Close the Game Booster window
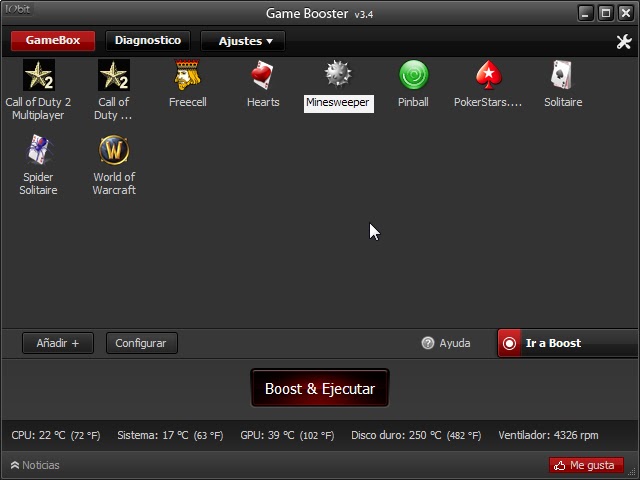Viewport: 640px width, 480px height. pyautogui.click(x=626, y=13)
